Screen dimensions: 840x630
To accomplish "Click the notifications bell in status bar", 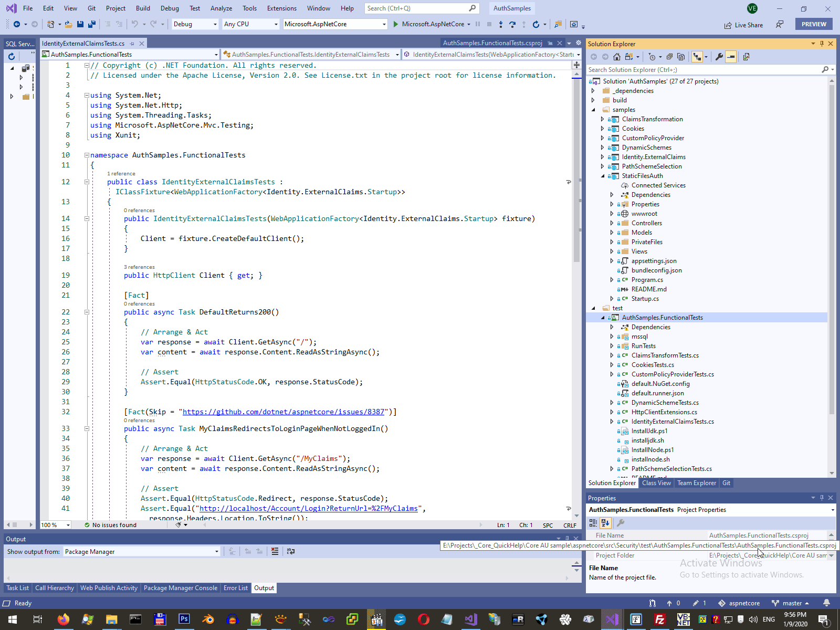I will [826, 603].
